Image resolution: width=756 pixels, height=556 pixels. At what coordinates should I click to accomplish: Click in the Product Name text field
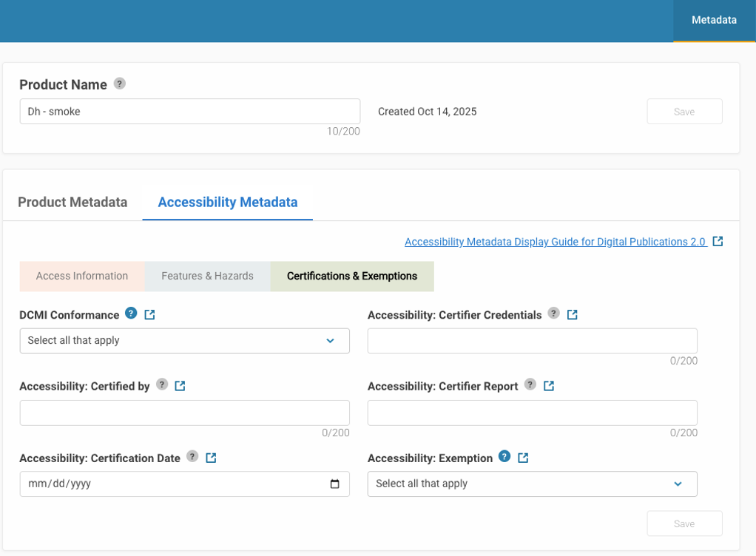click(x=189, y=112)
